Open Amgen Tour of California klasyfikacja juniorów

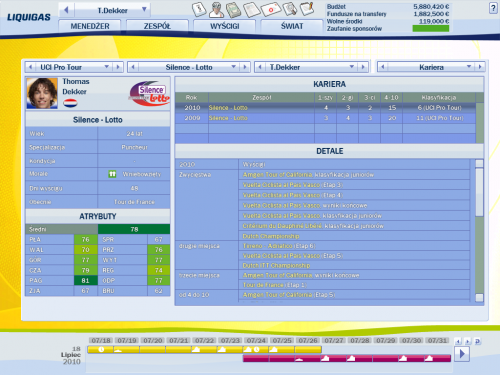point(308,175)
